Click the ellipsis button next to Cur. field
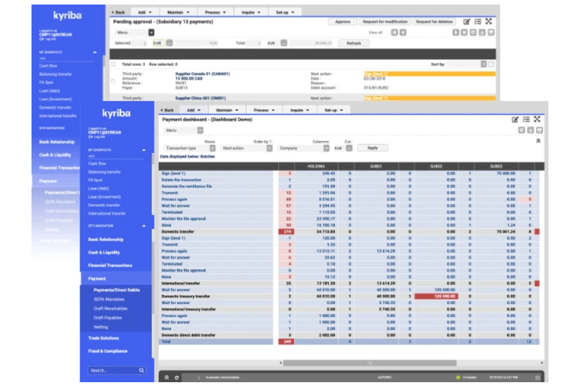 (x=349, y=148)
